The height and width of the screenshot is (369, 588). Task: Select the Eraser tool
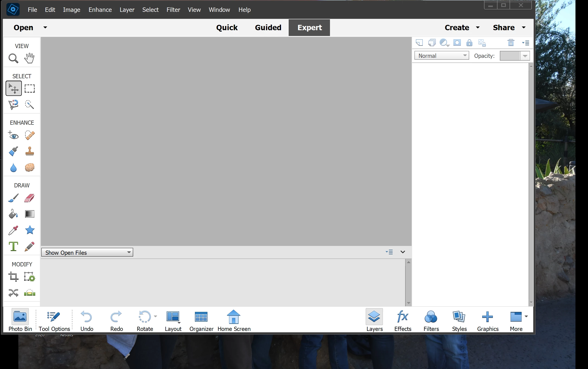29,198
